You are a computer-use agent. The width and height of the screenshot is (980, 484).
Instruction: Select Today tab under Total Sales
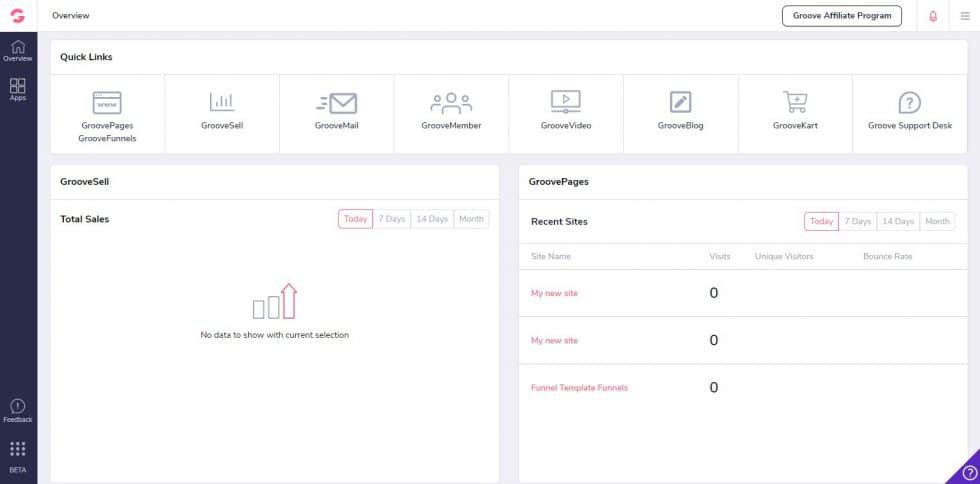pos(356,219)
